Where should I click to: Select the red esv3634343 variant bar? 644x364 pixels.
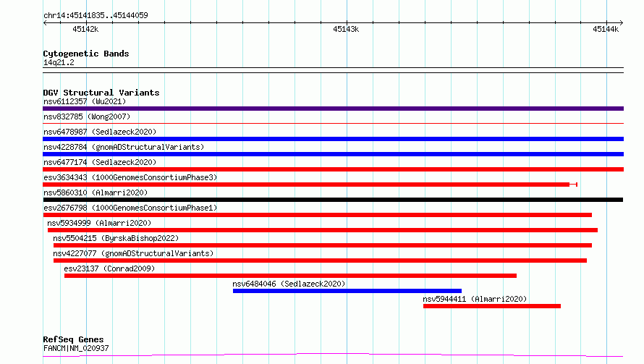tap(310, 185)
